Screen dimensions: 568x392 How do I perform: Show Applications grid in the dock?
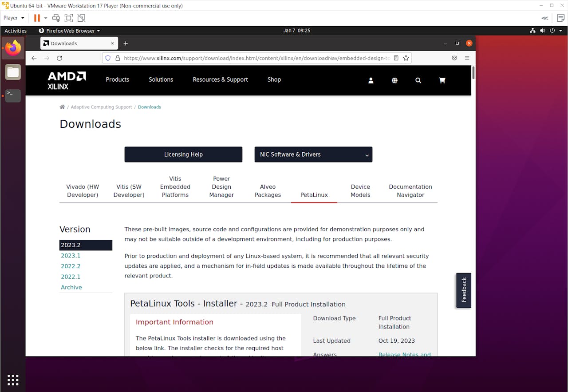click(x=13, y=380)
